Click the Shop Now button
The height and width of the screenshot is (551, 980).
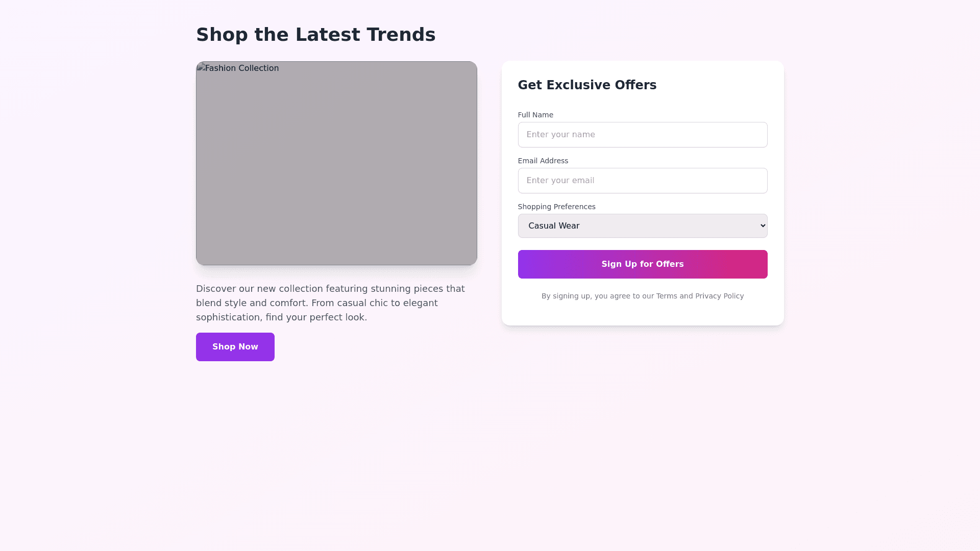235,347
